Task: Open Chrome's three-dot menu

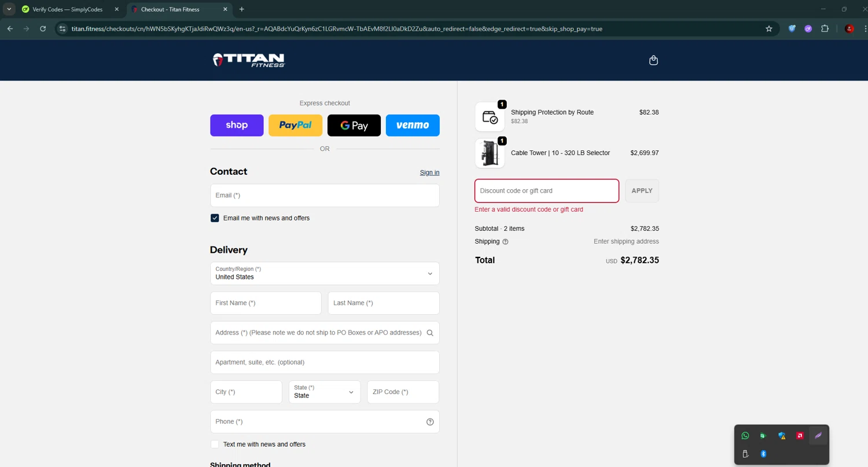Action: (866, 28)
